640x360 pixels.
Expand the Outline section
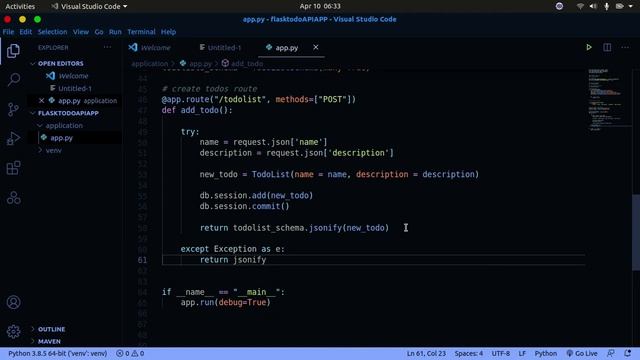point(51,329)
